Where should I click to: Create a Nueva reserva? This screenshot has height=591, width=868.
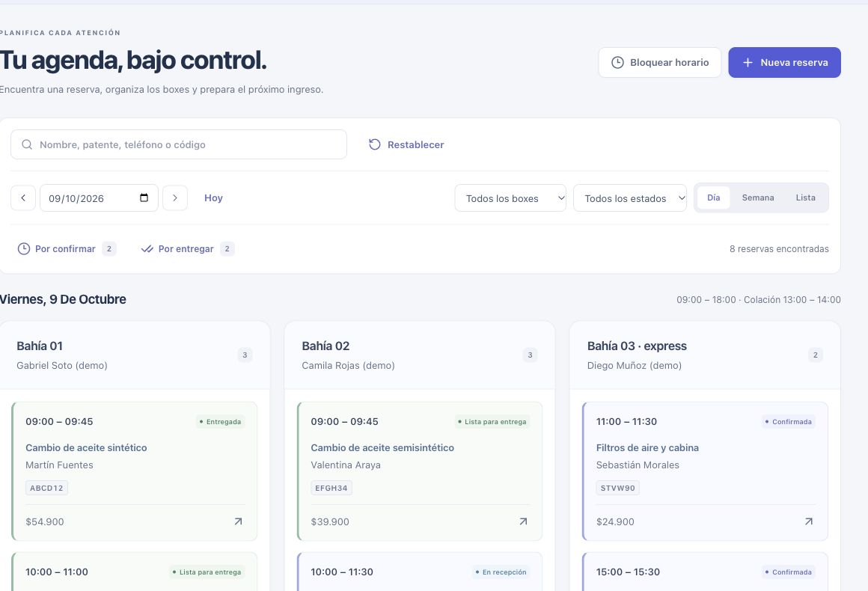coord(784,63)
